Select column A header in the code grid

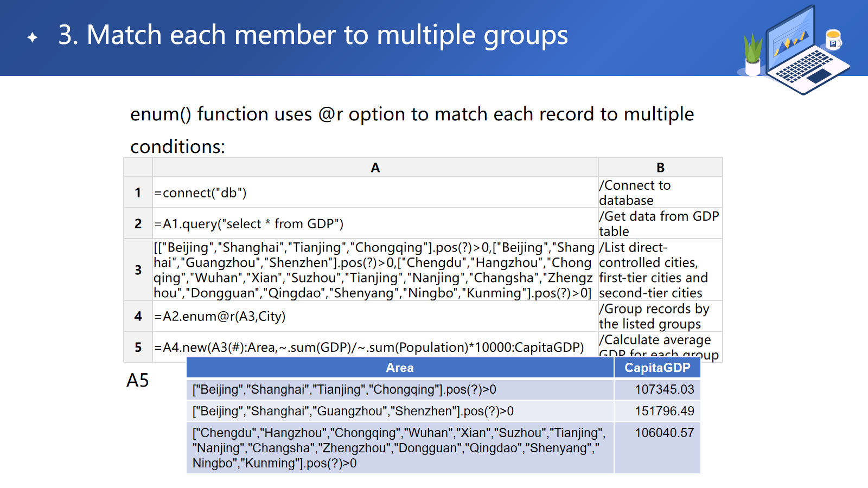click(375, 168)
